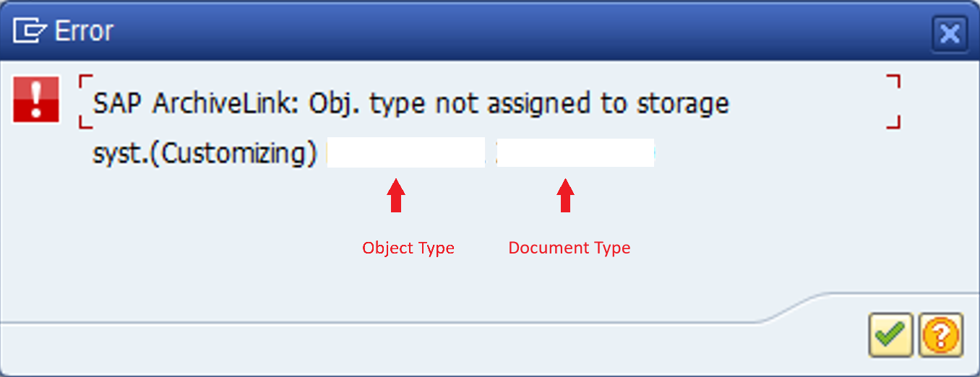The height and width of the screenshot is (377, 980).
Task: Confirm the error with the green checkmark
Action: [891, 334]
